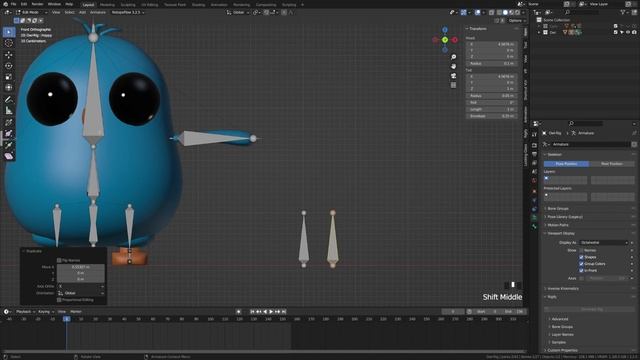Play the animation forward
640x360 pixels.
271,311
